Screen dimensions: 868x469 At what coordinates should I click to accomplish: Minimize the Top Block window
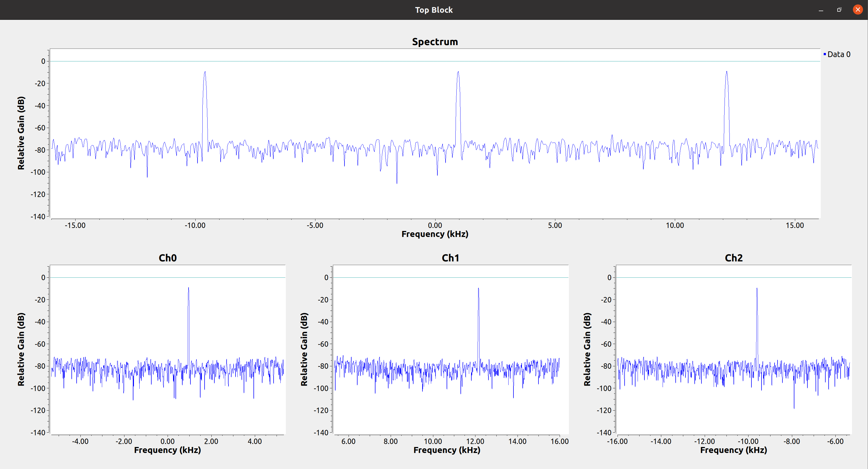click(821, 10)
